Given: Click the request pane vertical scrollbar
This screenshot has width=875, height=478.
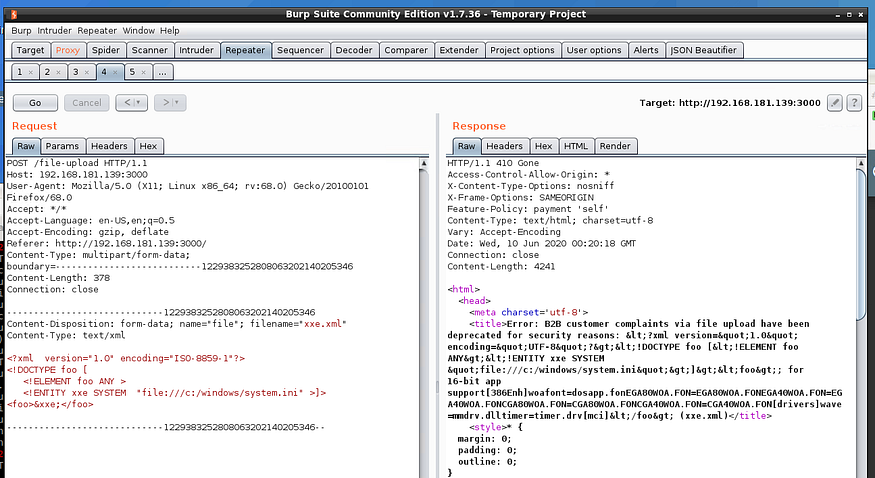Looking at the screenshot, I should click(x=424, y=318).
